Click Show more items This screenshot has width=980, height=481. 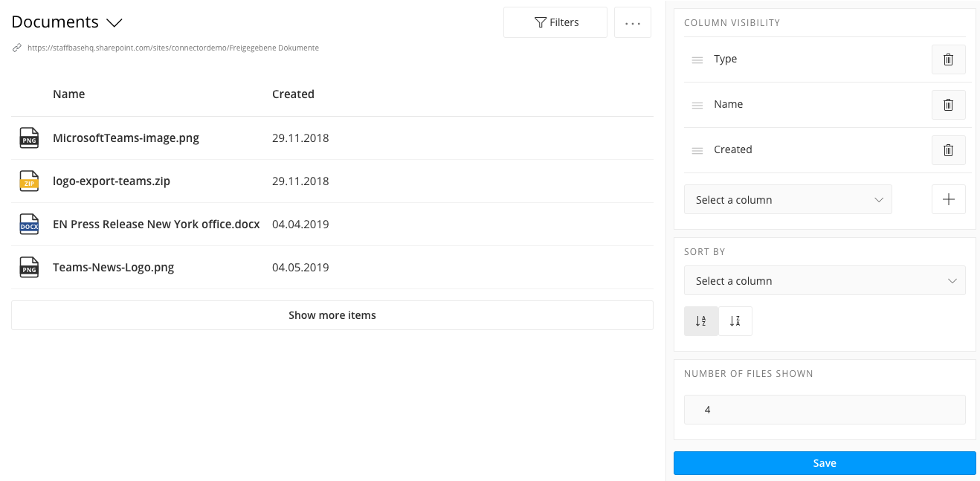pos(332,314)
